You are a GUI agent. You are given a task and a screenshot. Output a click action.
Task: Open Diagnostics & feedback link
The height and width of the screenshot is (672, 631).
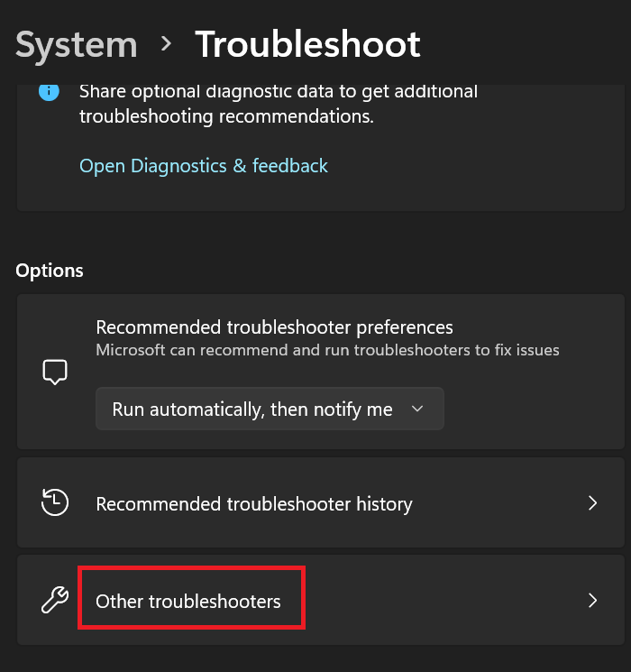(x=204, y=166)
